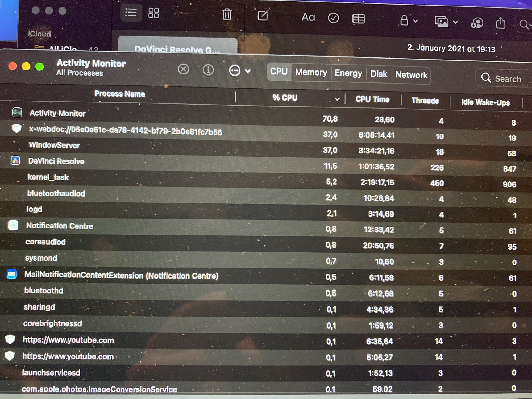Open the Notes media photos dropdown

[446, 22]
